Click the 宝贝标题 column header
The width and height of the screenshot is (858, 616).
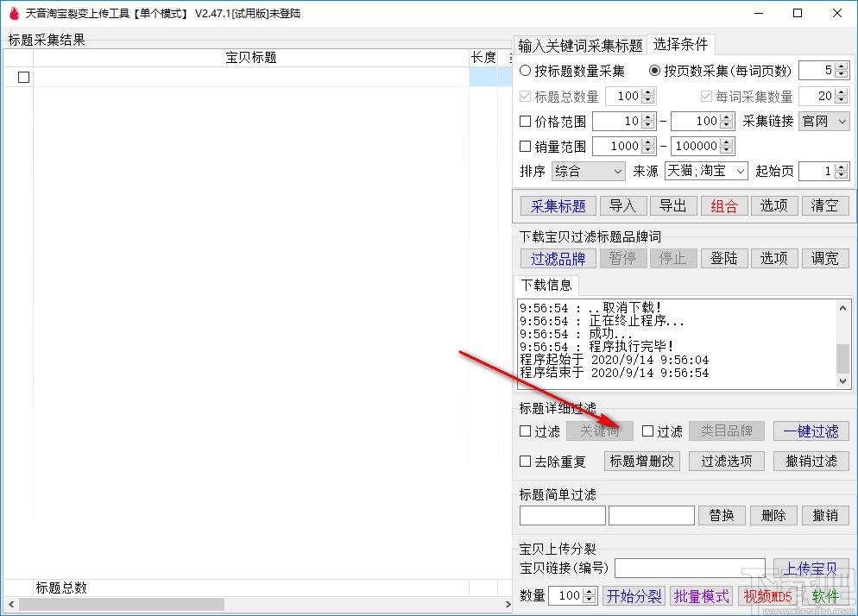250,58
